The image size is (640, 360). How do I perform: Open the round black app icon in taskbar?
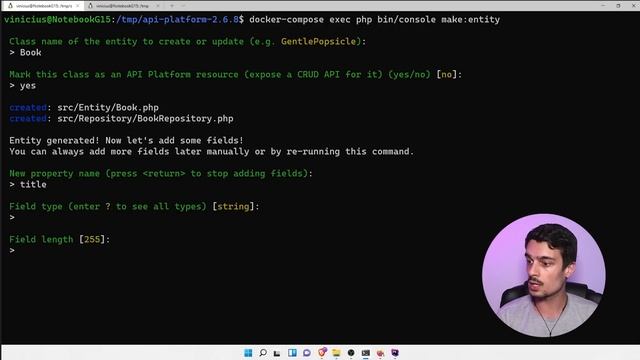coord(351,353)
